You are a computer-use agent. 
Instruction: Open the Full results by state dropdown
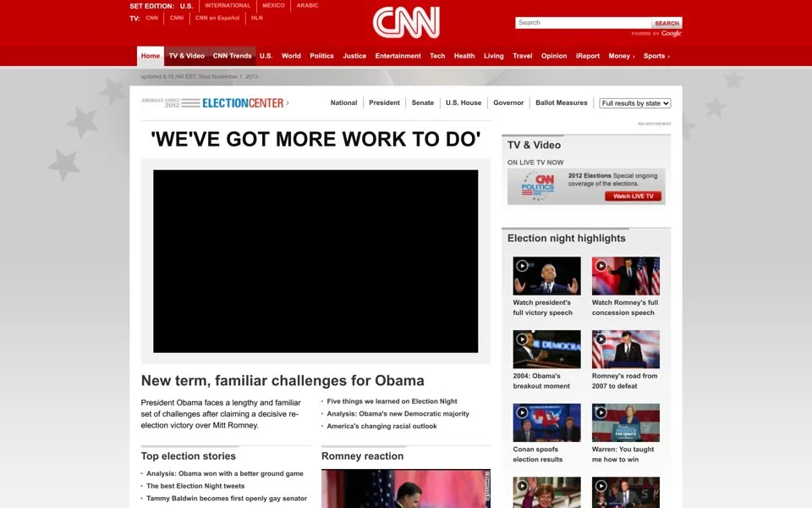(635, 103)
